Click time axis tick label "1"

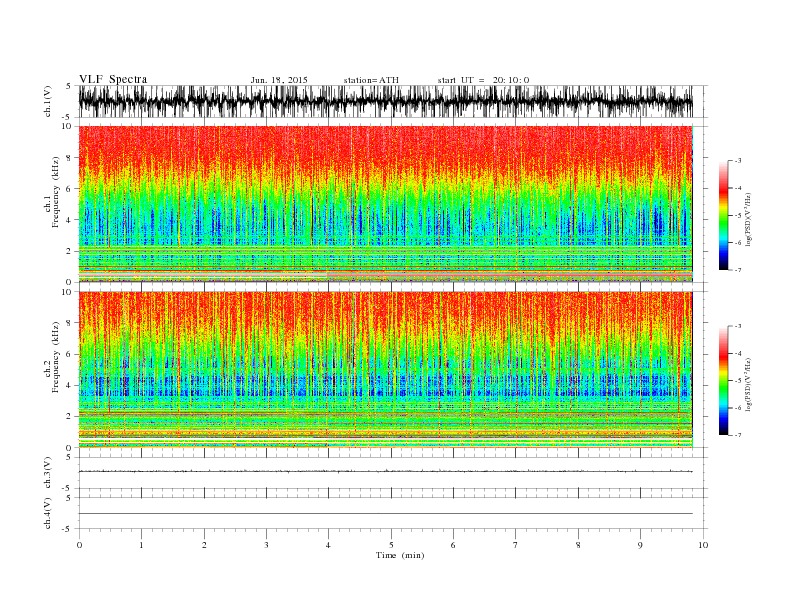point(141,545)
